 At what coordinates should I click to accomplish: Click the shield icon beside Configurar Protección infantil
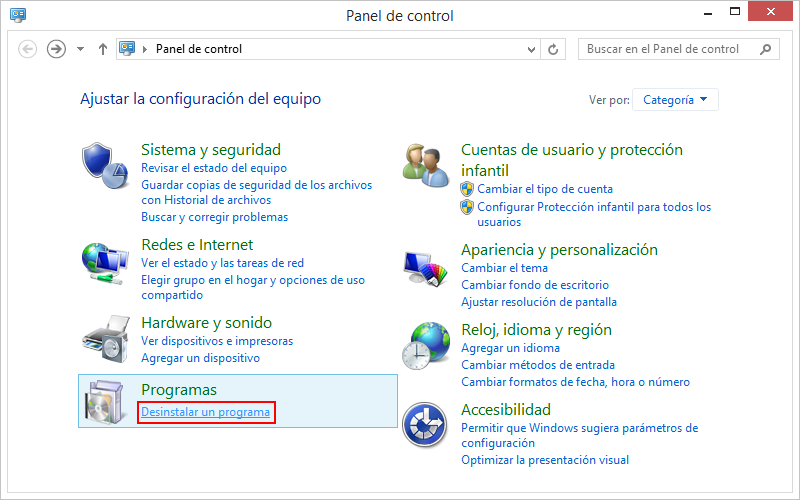pos(467,207)
